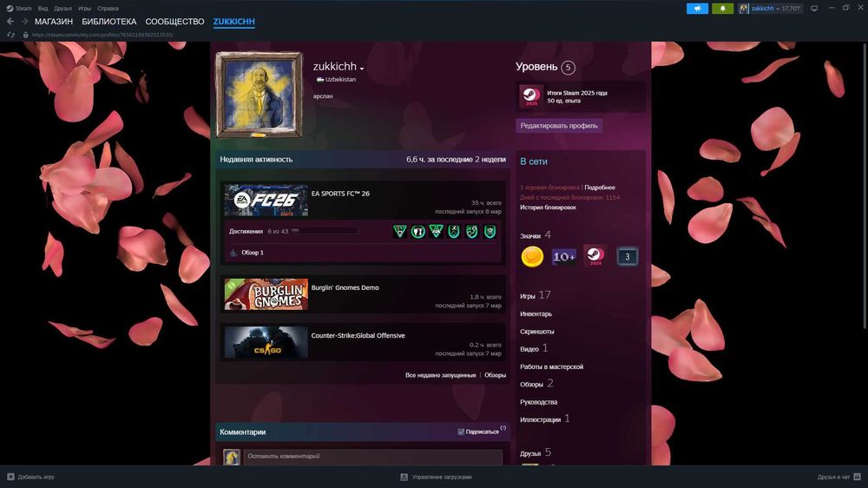Click the level 5 circle badge
The image size is (868, 488).
(568, 68)
